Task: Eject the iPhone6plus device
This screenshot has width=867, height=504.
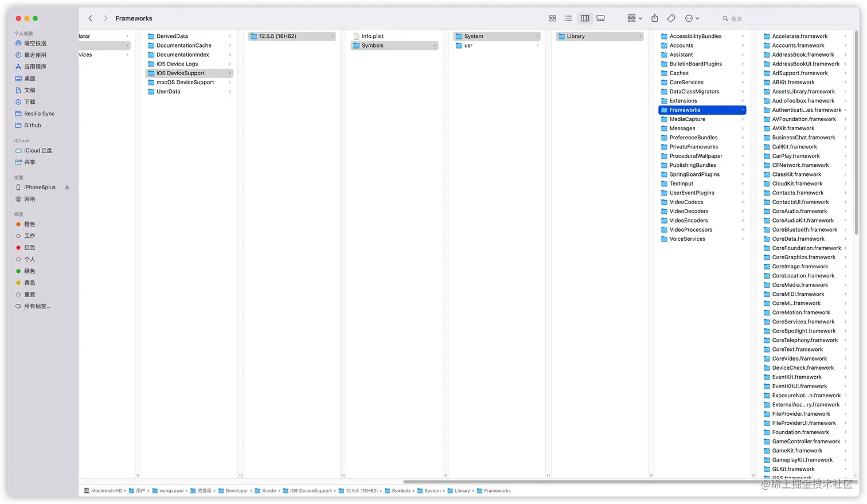Action: tap(67, 187)
